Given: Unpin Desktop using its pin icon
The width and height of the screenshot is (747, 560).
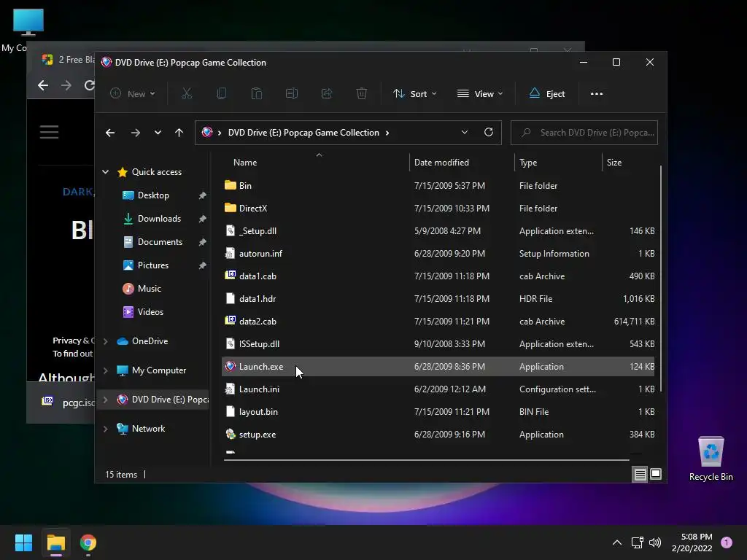Looking at the screenshot, I should coord(203,195).
